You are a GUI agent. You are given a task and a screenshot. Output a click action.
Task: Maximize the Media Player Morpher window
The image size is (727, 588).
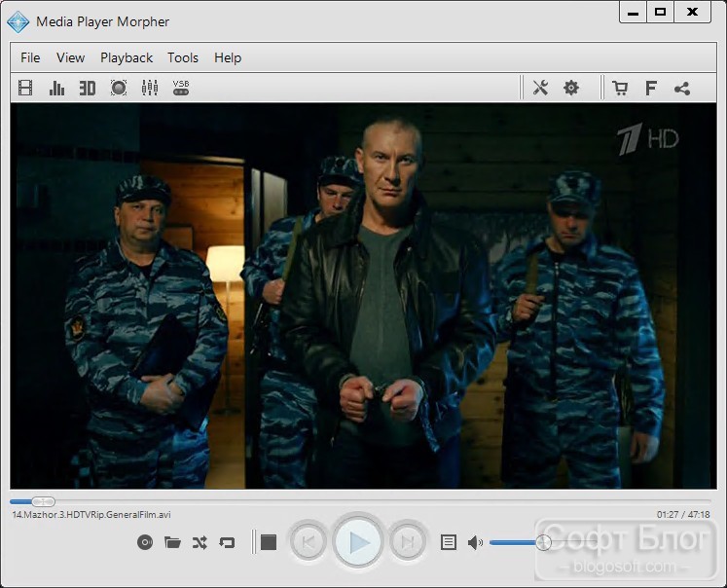tap(660, 13)
